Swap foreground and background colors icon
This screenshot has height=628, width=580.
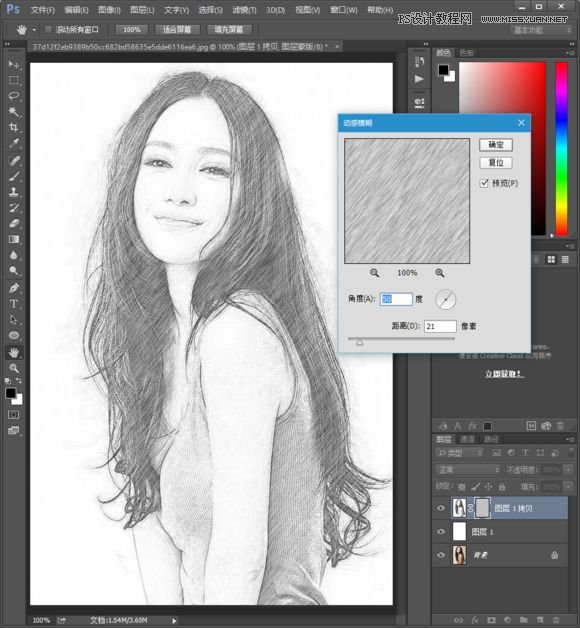pos(19,380)
